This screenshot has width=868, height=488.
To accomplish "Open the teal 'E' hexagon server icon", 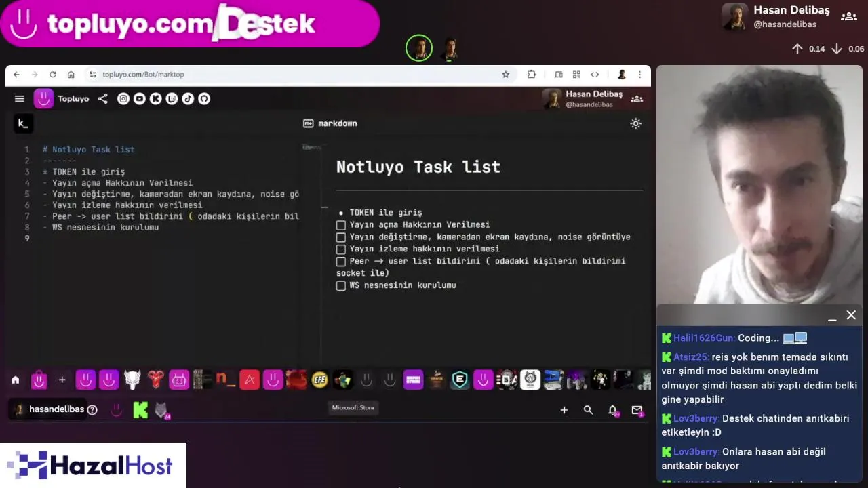I will point(460,380).
